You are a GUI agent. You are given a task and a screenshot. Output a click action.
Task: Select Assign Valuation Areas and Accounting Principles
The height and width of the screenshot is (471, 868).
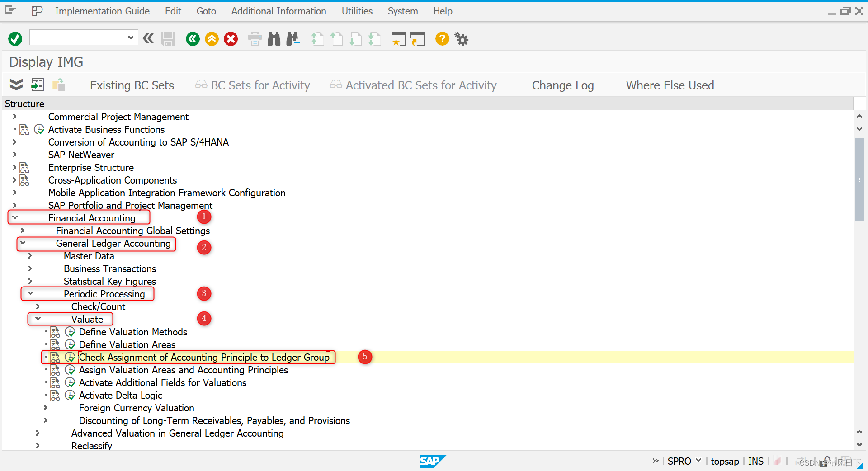tap(184, 370)
